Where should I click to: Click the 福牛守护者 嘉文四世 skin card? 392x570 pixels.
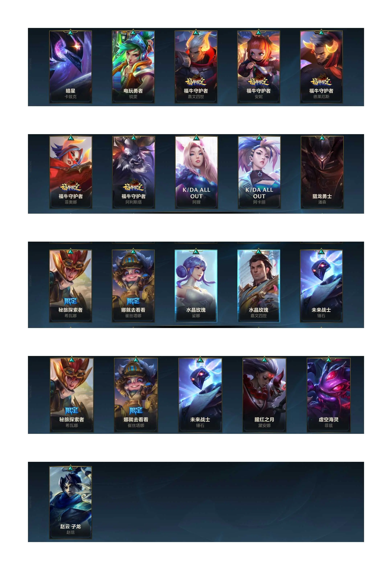click(196, 67)
